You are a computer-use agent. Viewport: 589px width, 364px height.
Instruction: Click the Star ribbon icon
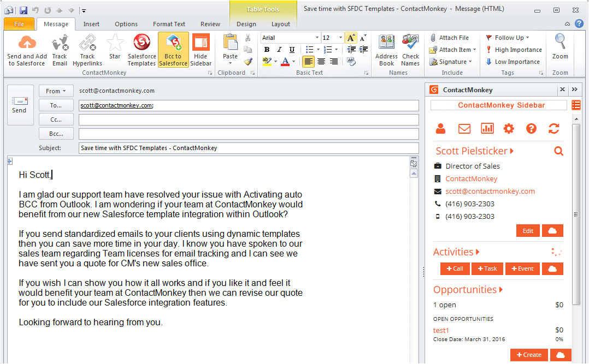coord(115,47)
